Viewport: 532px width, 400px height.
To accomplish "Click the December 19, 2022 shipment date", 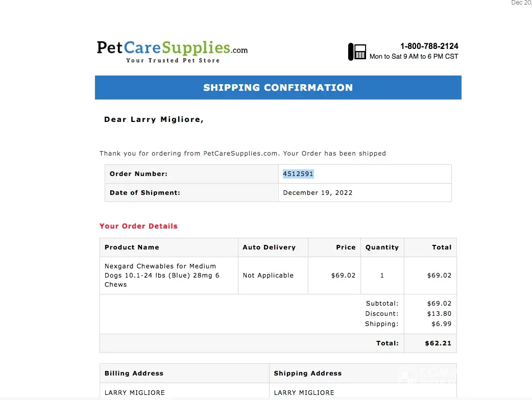I will pos(318,193).
